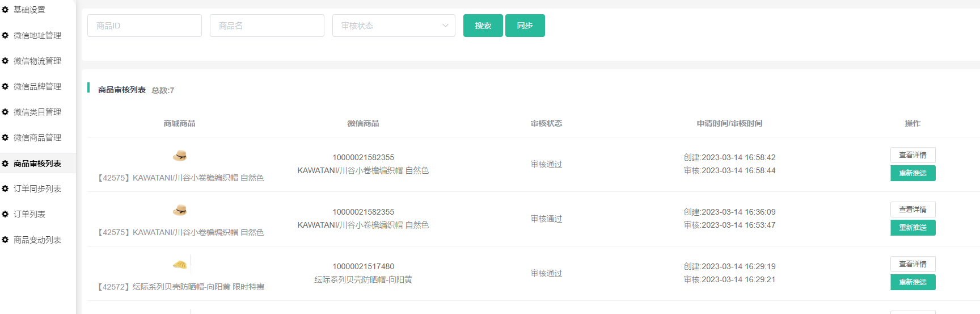Click gear icon beside 微信地址管理
This screenshot has width=980, height=314.
5,35
